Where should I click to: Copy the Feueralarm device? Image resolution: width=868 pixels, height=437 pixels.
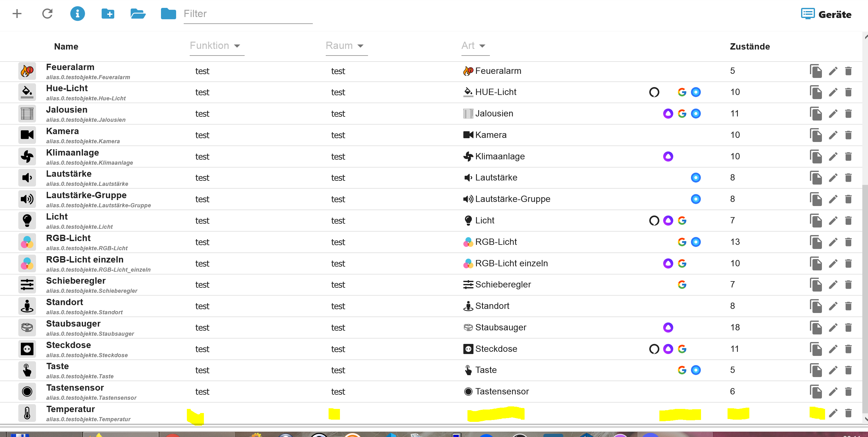point(816,71)
